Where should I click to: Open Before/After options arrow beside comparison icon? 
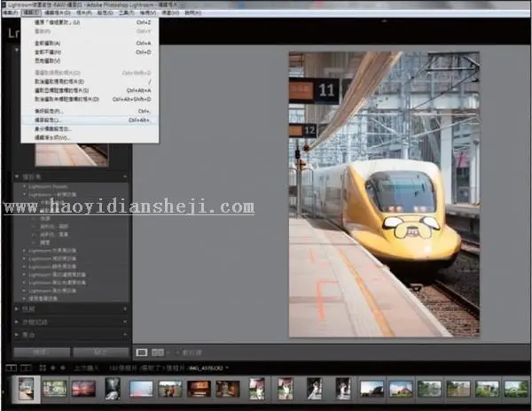tap(168, 353)
